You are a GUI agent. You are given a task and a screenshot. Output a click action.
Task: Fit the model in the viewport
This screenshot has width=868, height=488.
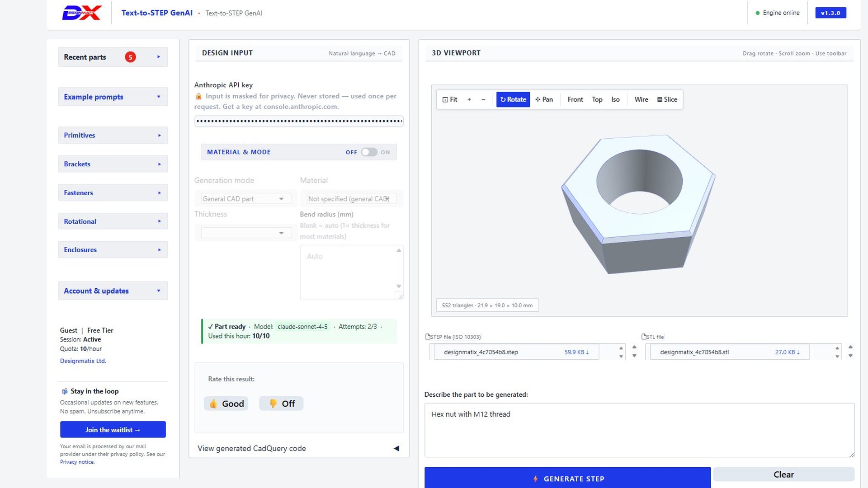click(450, 99)
